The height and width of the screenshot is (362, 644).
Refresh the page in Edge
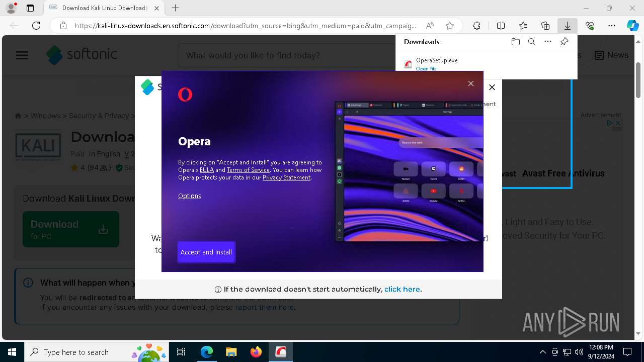[36, 26]
